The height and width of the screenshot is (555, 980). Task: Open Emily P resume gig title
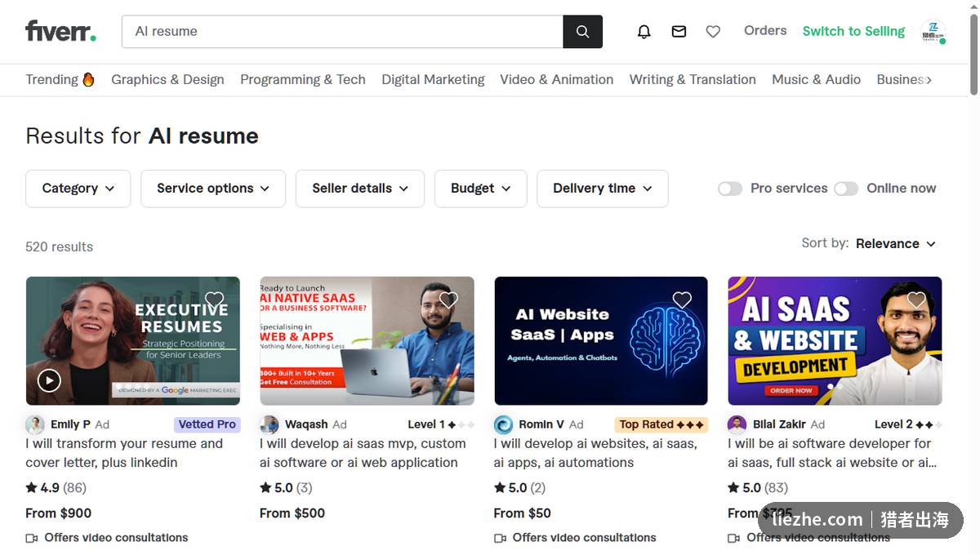pyautogui.click(x=124, y=453)
